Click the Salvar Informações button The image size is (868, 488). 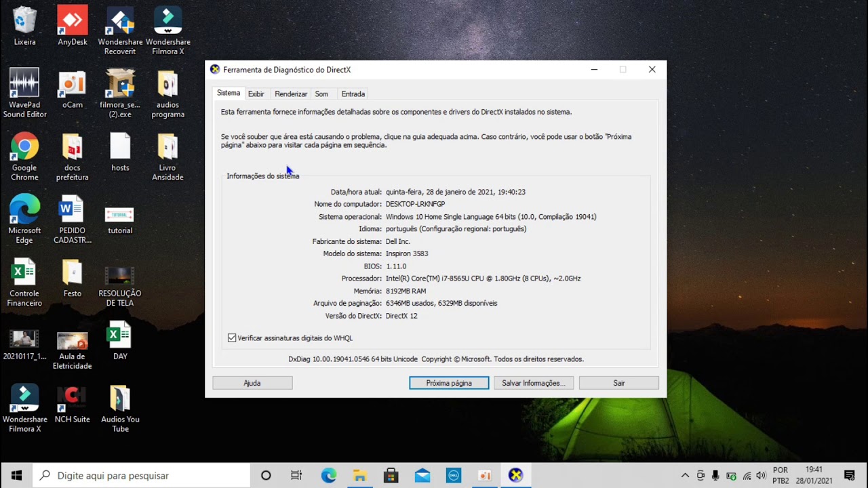pos(534,383)
